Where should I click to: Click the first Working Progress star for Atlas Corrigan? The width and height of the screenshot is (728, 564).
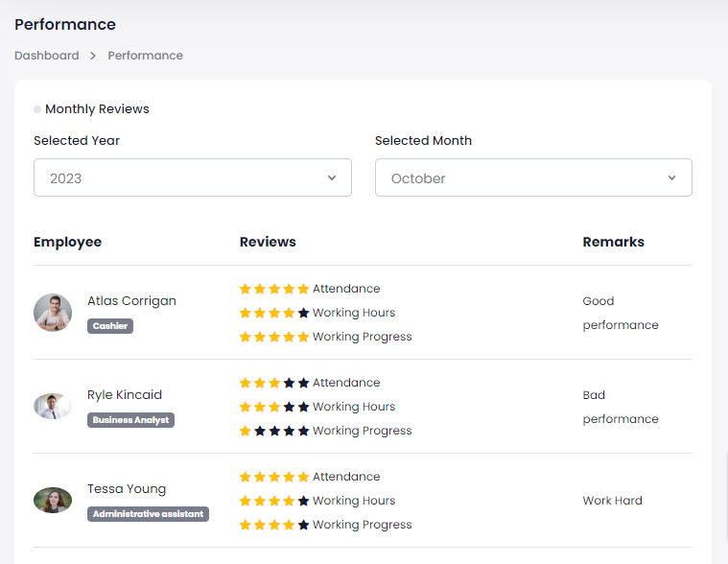pyautogui.click(x=246, y=337)
